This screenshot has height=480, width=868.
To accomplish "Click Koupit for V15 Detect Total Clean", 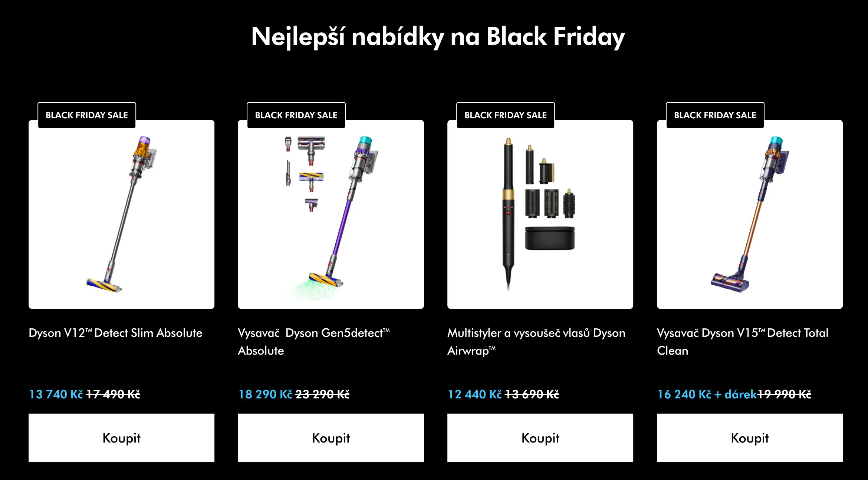I will tap(750, 438).
